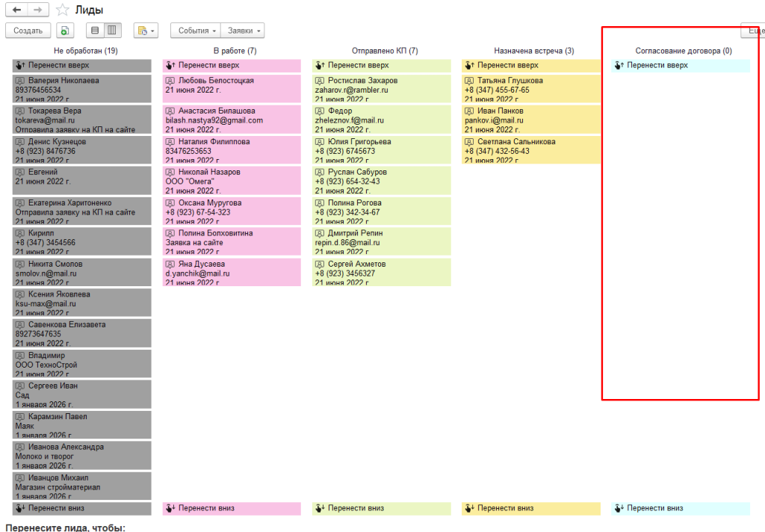Click contact icon on Оксана Муругова card
765x532 pixels.
[170, 203]
